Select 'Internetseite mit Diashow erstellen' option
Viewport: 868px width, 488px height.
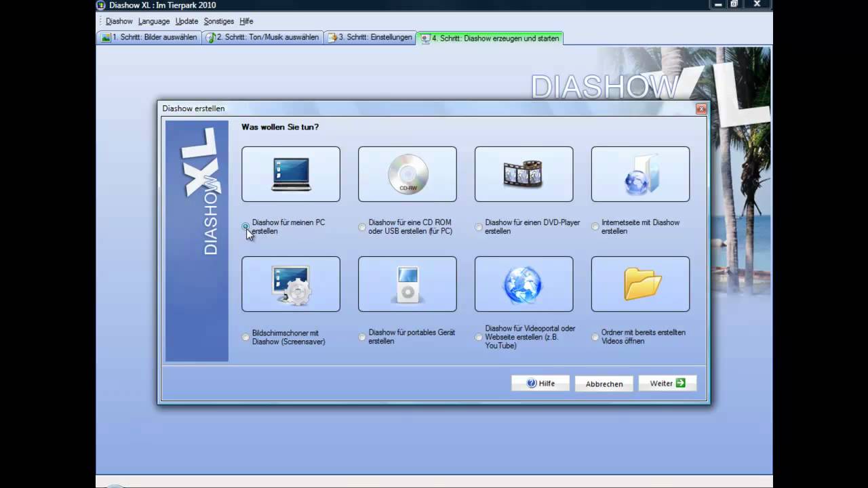[x=595, y=227]
